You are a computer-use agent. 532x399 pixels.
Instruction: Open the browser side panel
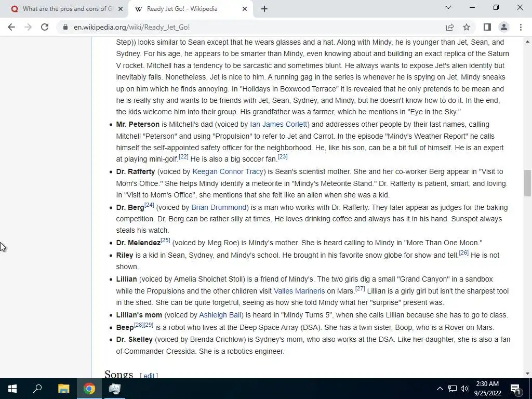coord(487,27)
